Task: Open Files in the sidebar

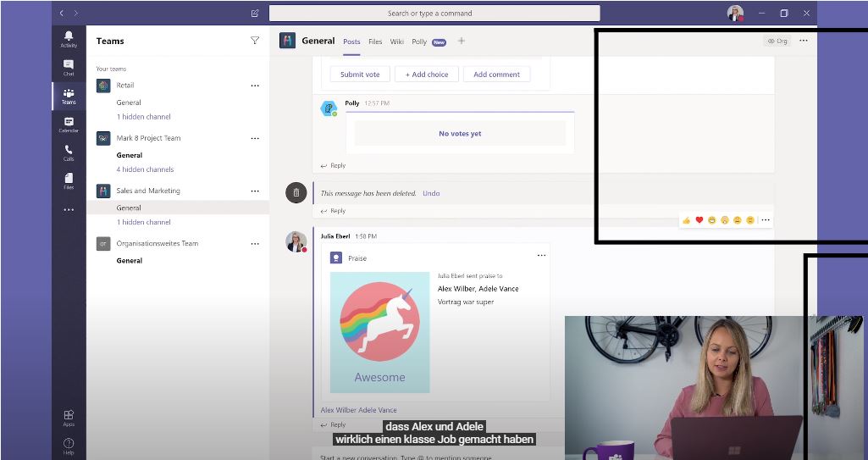Action: (x=69, y=181)
